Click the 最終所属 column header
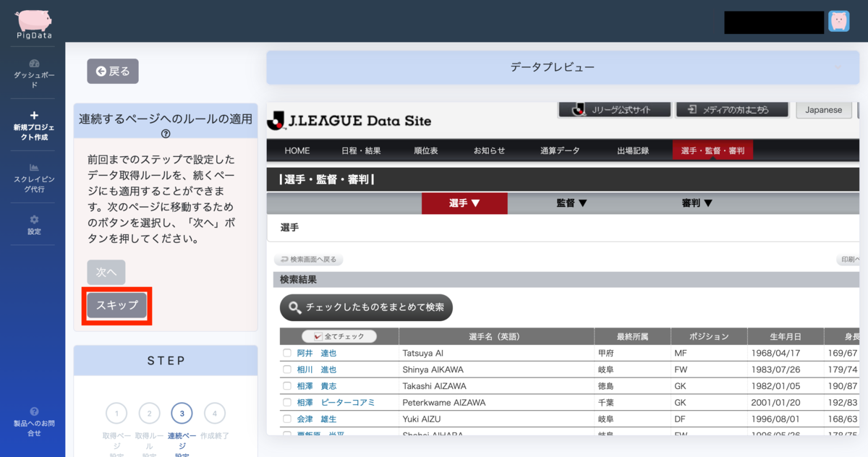The width and height of the screenshot is (868, 457). coord(632,336)
